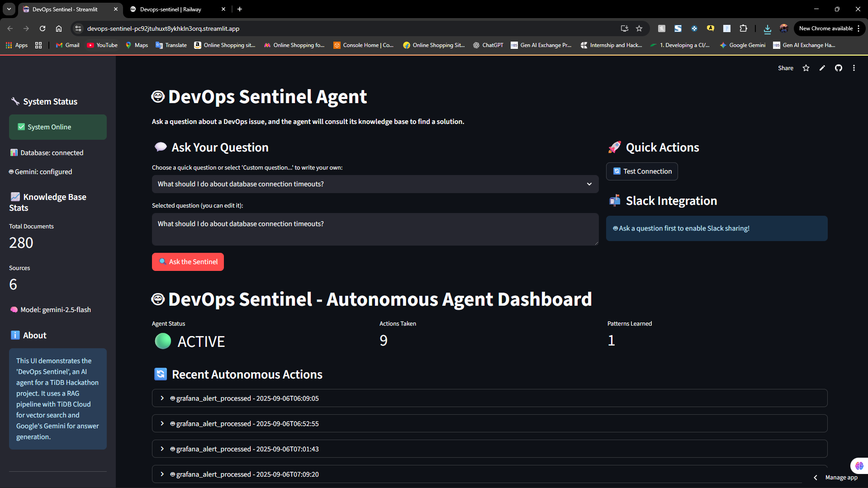Click the pencil edit app icon

822,68
